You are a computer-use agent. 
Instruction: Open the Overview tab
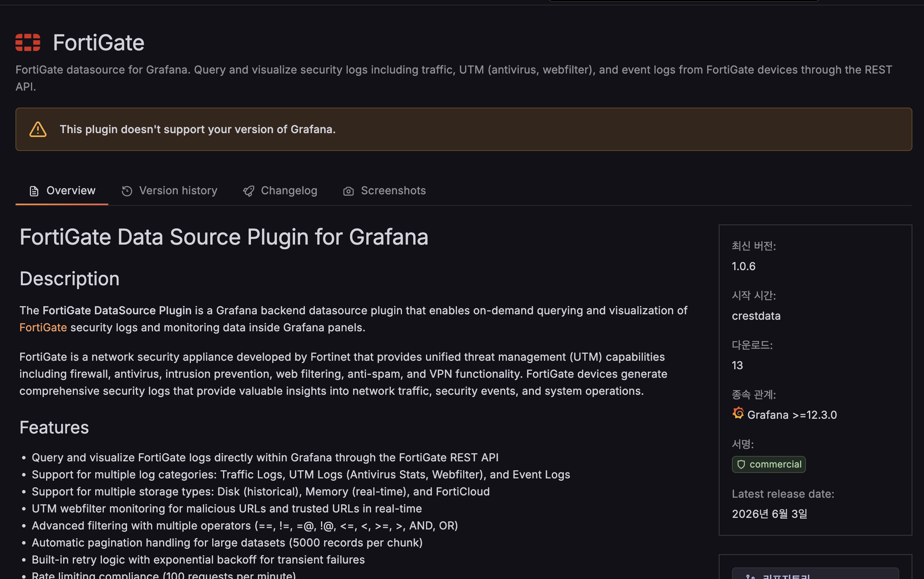point(62,190)
